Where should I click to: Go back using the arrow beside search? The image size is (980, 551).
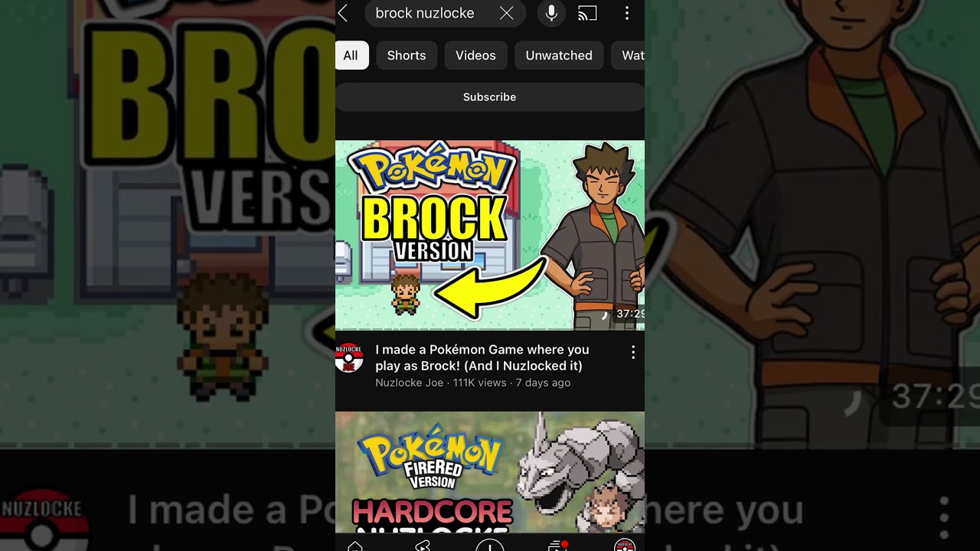(343, 13)
